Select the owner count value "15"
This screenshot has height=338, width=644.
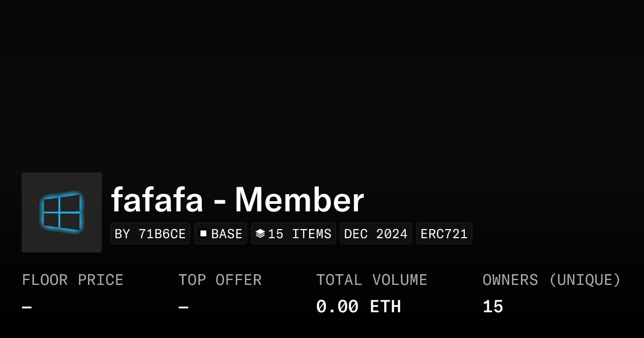point(493,307)
